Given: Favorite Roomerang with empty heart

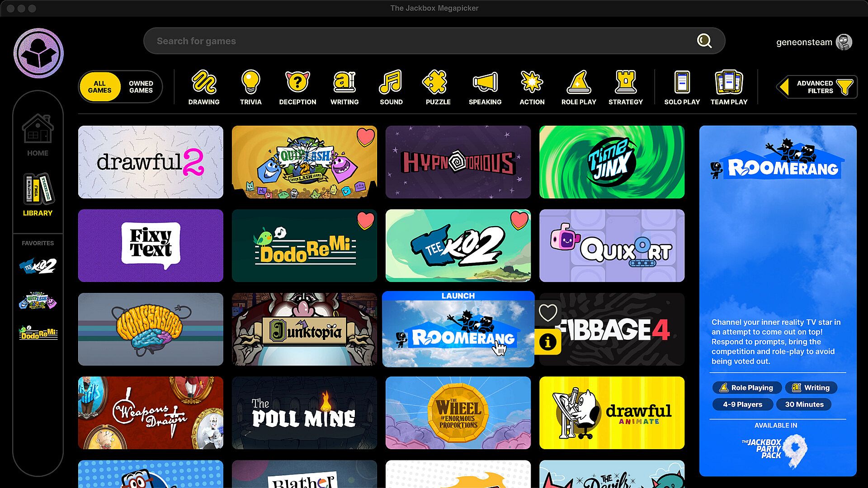Looking at the screenshot, I should pyautogui.click(x=547, y=312).
